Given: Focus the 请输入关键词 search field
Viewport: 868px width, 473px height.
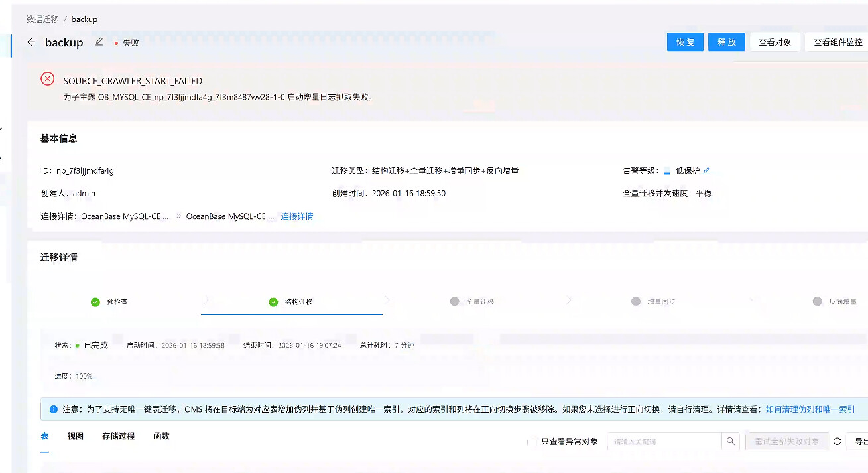Looking at the screenshot, I should click(664, 442).
